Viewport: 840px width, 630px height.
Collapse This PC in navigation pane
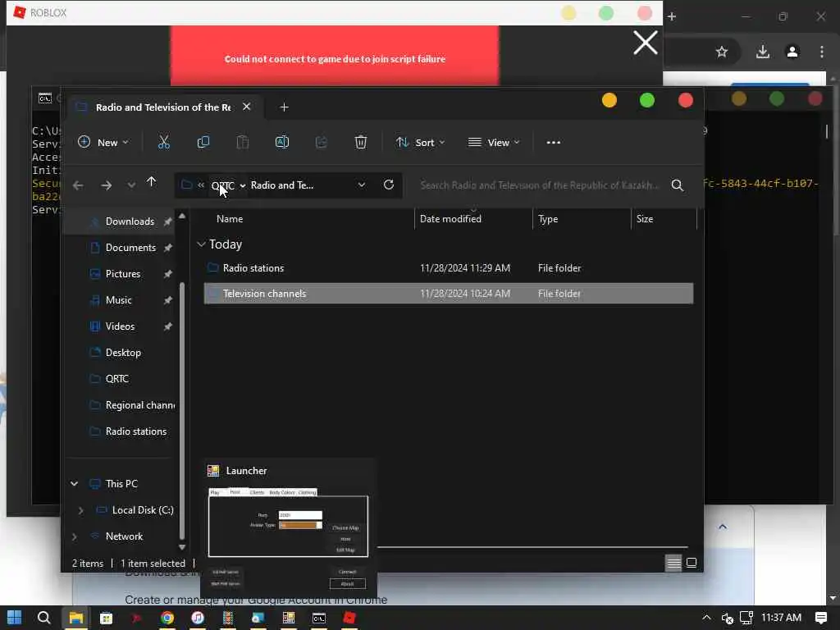click(75, 484)
